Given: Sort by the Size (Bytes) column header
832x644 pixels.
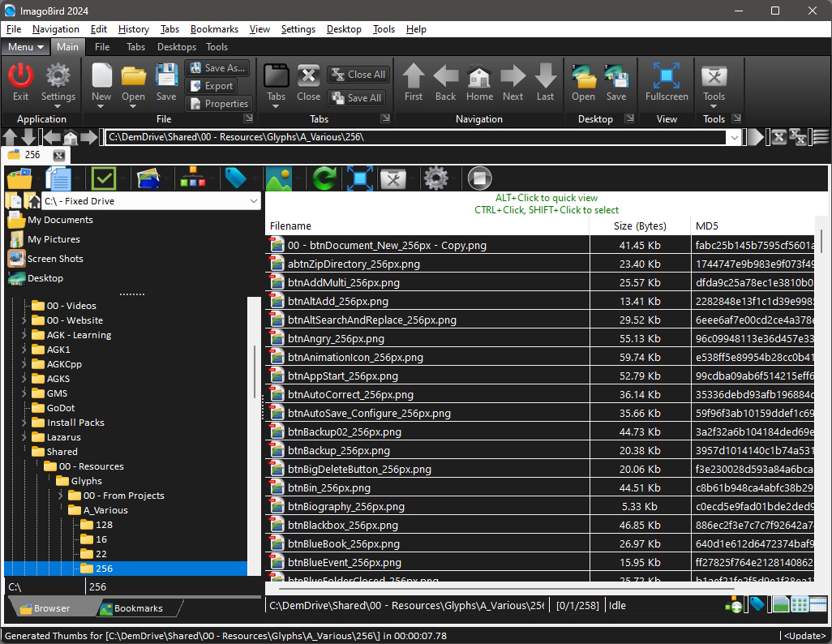Looking at the screenshot, I should pyautogui.click(x=640, y=225).
